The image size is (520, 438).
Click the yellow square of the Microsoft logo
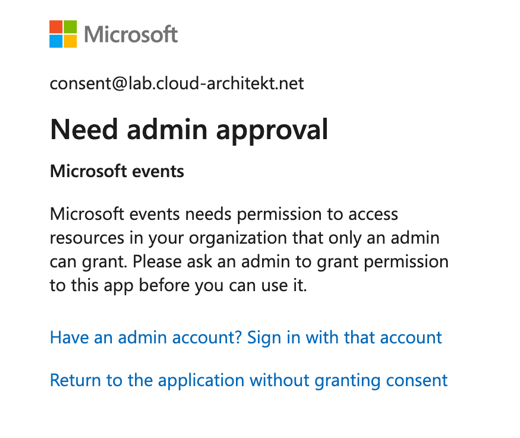click(x=70, y=41)
